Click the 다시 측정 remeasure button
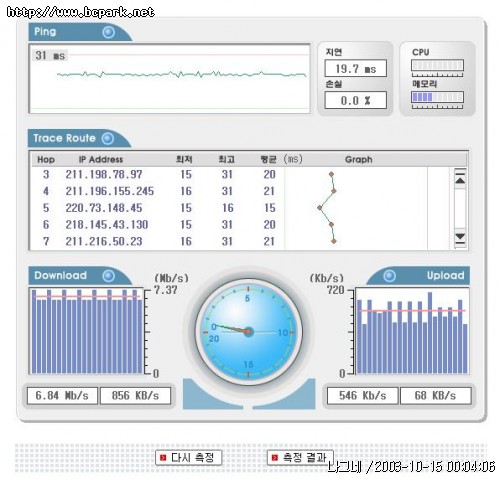Image resolution: width=500 pixels, height=479 pixels. click(x=188, y=457)
